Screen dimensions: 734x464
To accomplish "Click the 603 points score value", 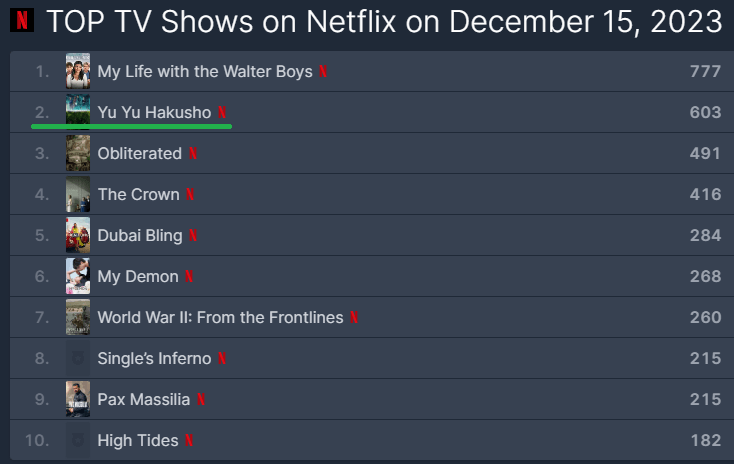I will pos(705,113).
